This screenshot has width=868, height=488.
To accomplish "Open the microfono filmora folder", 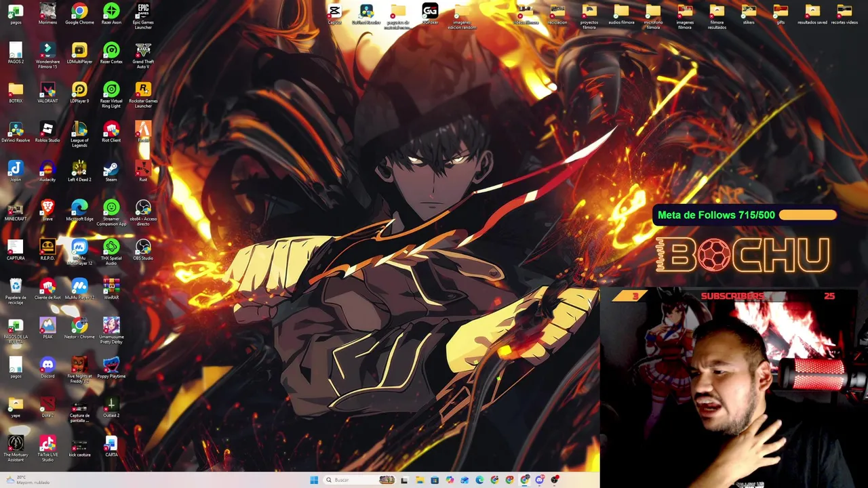I will coord(653,16).
